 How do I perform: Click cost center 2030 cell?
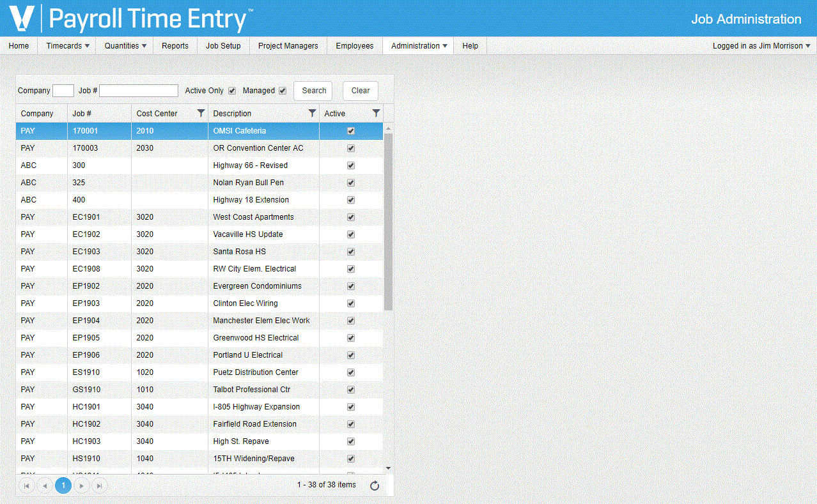[169, 148]
